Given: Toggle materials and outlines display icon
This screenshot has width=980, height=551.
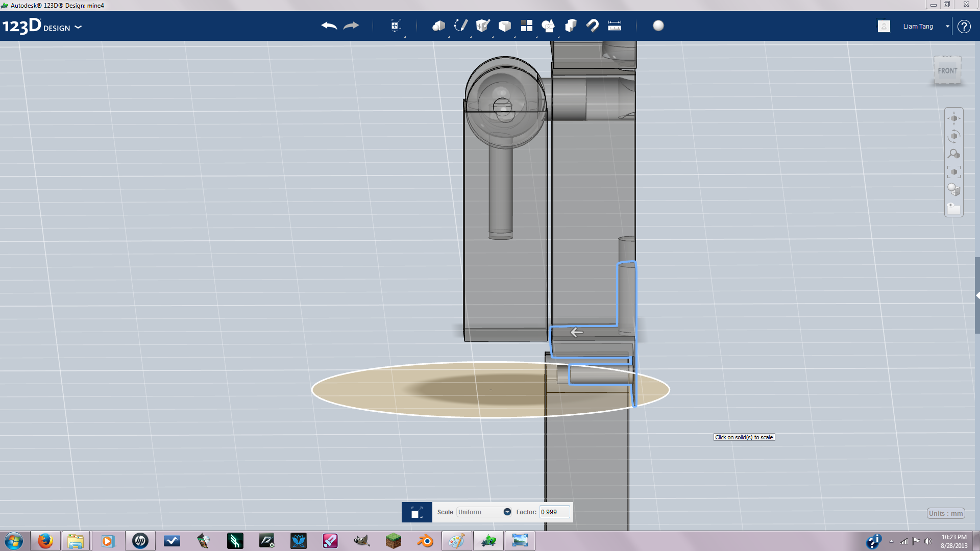Looking at the screenshot, I should tap(953, 190).
